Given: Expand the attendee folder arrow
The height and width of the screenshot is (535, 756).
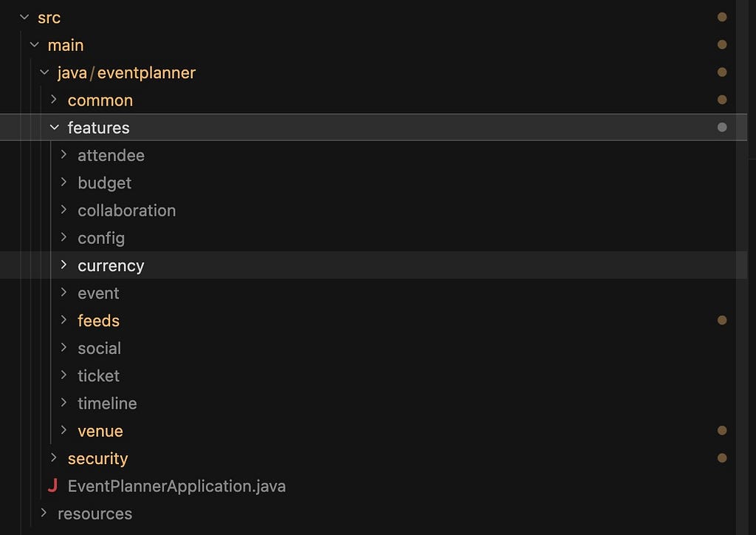Looking at the screenshot, I should [63, 155].
